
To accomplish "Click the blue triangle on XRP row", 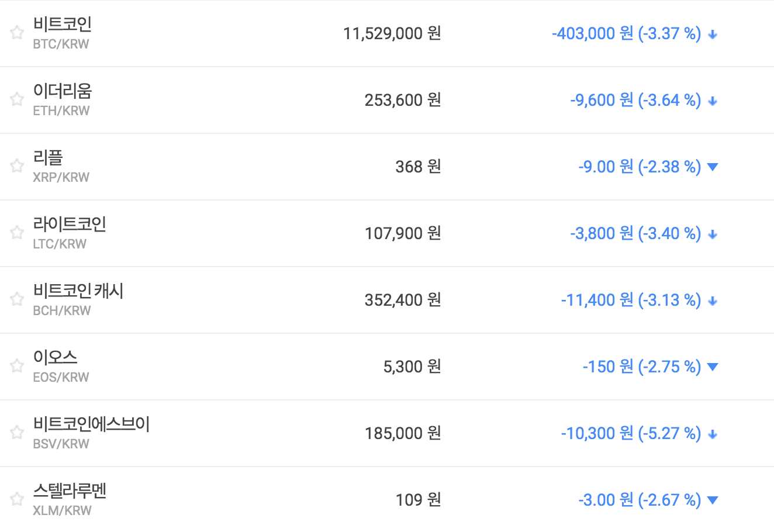I will click(712, 167).
